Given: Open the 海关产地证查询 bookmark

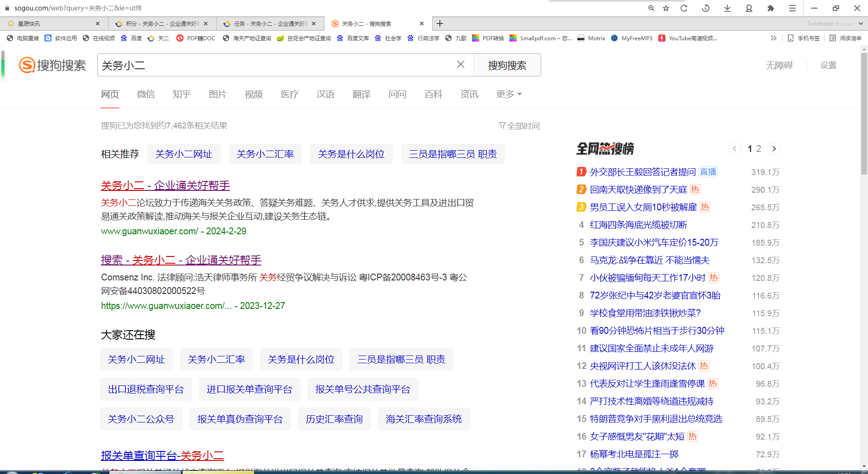Looking at the screenshot, I should (x=247, y=38).
